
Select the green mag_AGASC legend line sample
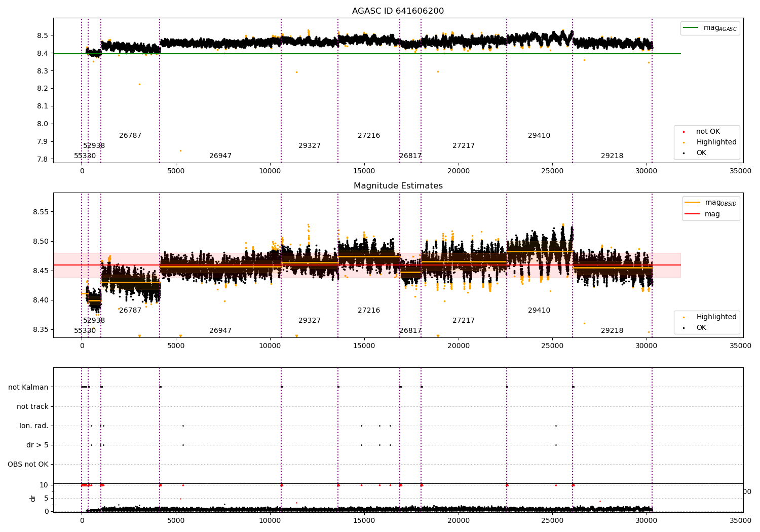point(691,28)
